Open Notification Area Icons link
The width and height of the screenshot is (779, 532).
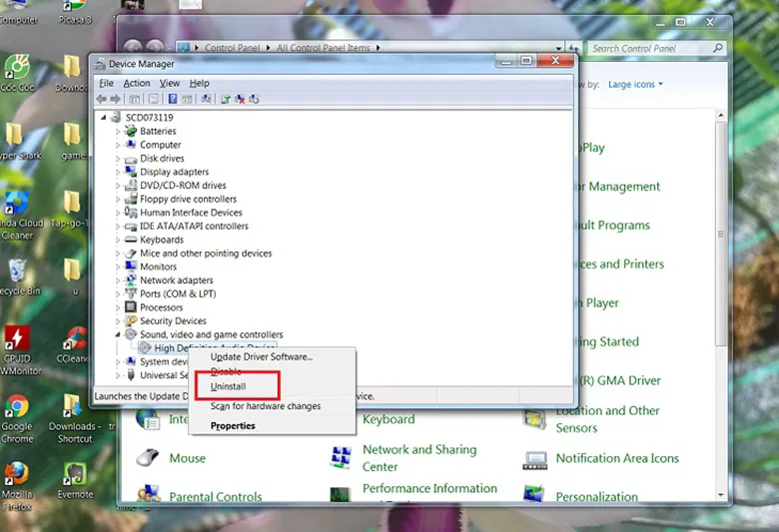point(616,458)
